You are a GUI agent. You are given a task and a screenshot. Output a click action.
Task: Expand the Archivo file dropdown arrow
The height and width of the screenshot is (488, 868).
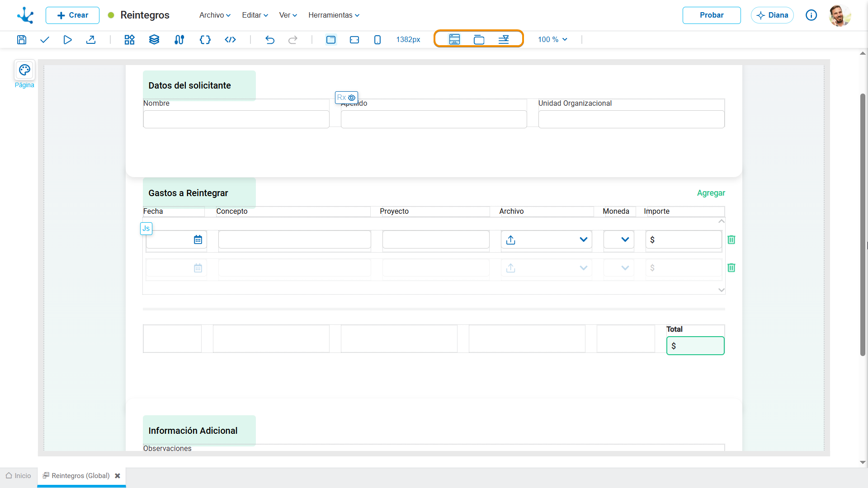584,239
